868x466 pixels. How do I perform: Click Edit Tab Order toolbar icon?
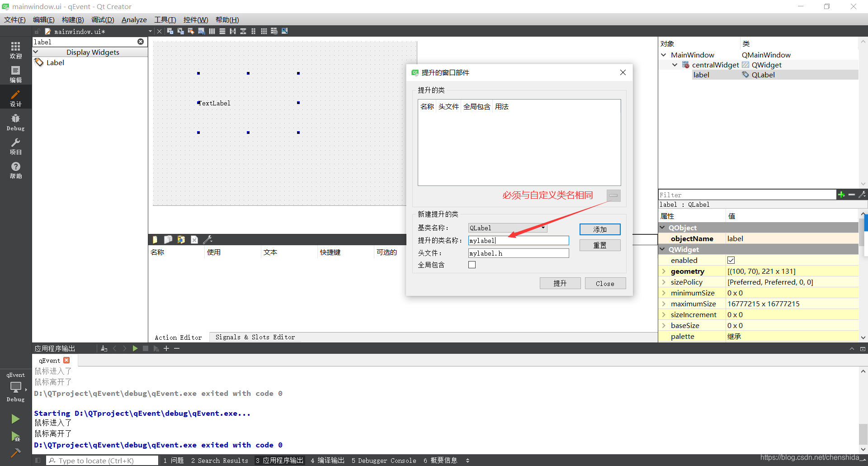click(x=201, y=31)
